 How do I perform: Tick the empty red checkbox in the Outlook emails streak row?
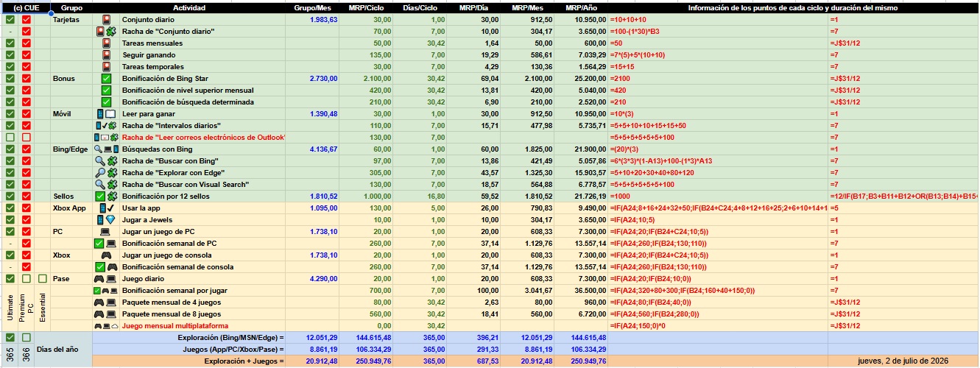[x=27, y=138]
